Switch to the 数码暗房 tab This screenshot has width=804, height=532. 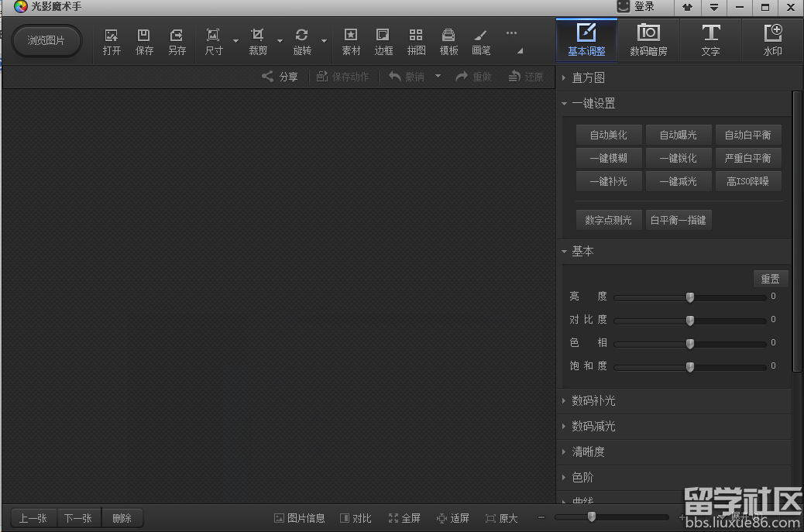[648, 39]
